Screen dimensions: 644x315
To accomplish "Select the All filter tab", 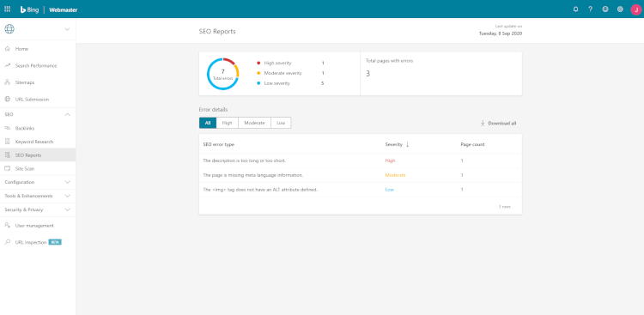I will pos(208,123).
